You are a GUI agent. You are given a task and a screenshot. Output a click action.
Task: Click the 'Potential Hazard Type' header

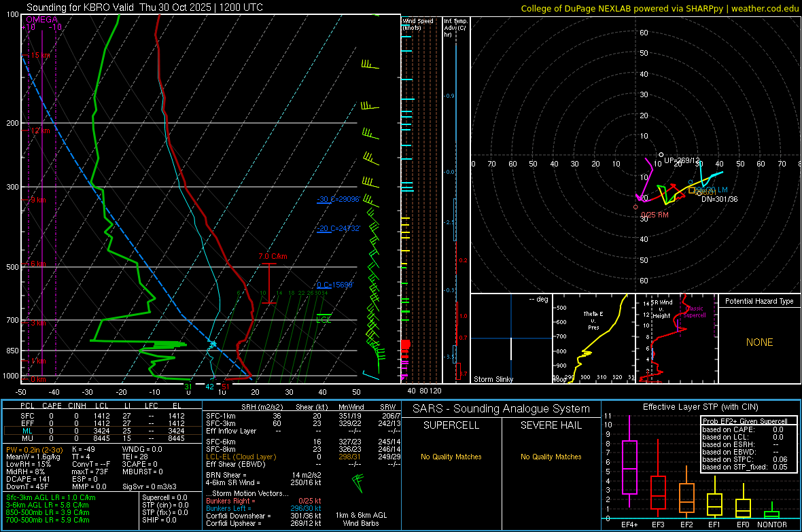pyautogui.click(x=759, y=301)
